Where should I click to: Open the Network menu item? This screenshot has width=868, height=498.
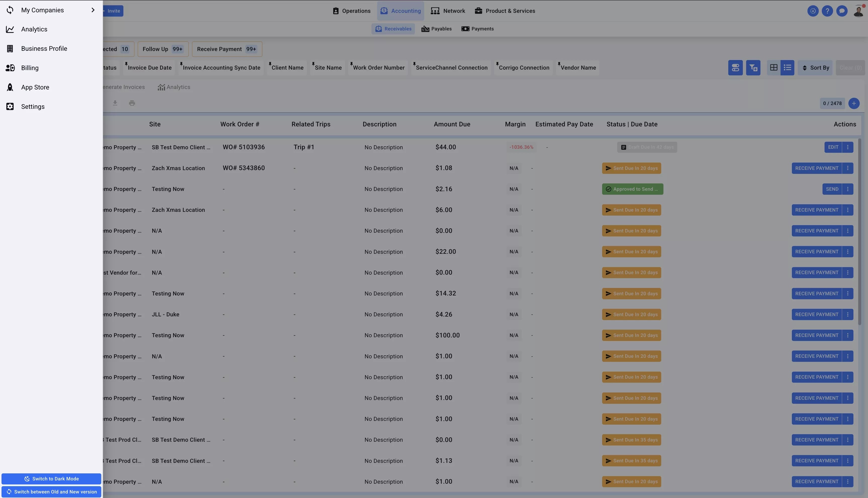point(448,11)
